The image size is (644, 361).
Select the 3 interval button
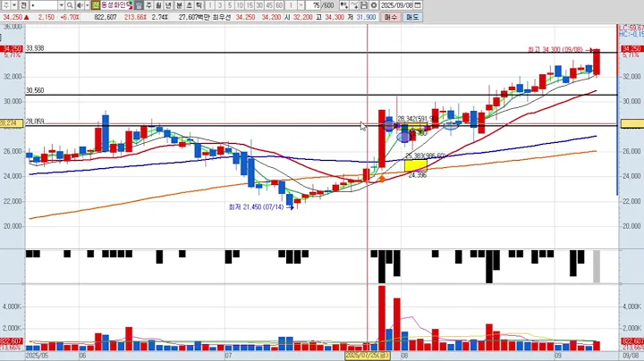coord(220,5)
